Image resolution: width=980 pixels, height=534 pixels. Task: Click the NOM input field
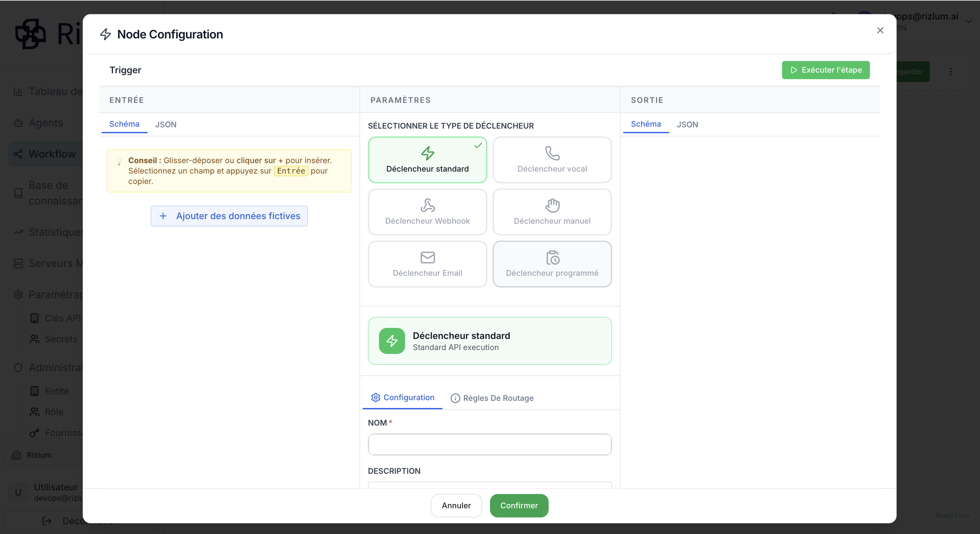tap(490, 444)
